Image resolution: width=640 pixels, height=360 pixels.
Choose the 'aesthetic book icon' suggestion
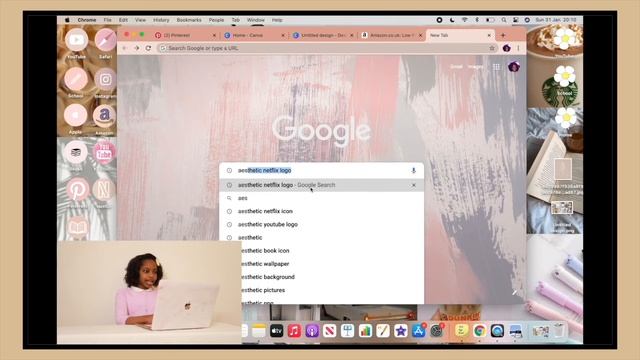pyautogui.click(x=332, y=251)
